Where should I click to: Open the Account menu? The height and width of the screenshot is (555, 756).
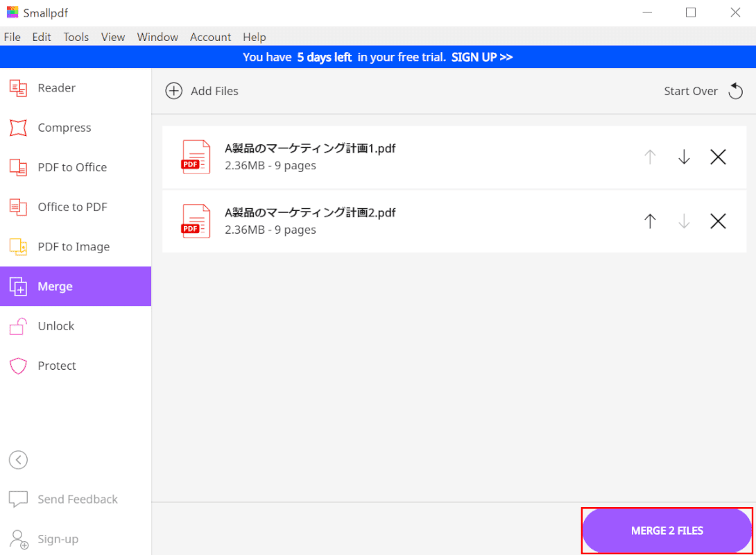click(x=210, y=37)
